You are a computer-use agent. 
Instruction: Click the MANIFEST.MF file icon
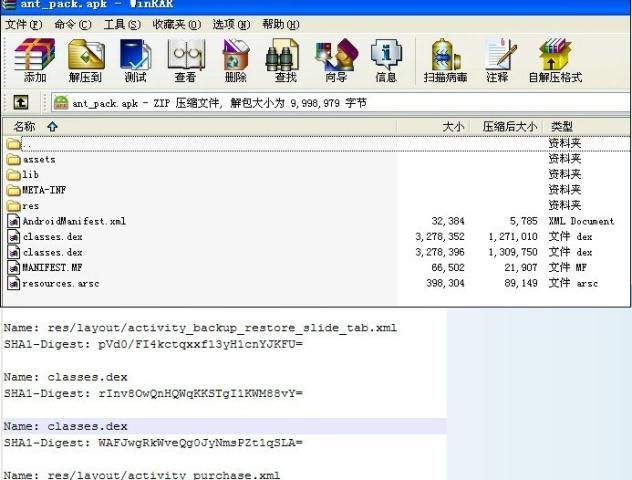[14, 268]
